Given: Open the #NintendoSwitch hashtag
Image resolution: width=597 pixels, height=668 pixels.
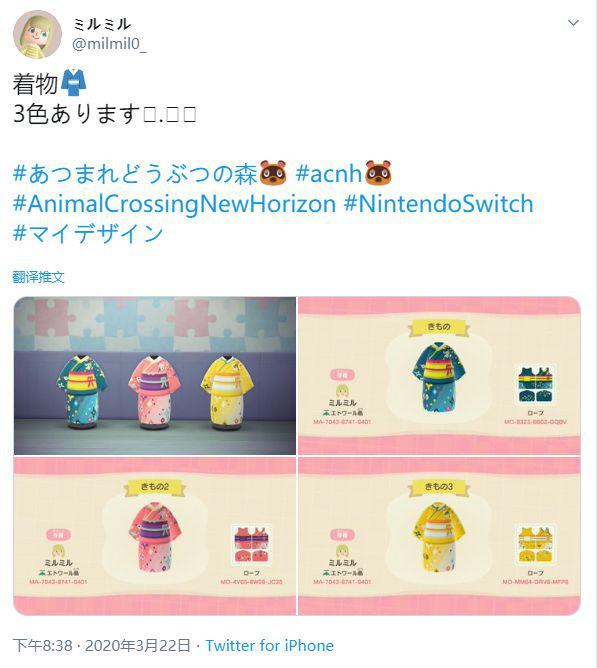Looking at the screenshot, I should tap(438, 204).
